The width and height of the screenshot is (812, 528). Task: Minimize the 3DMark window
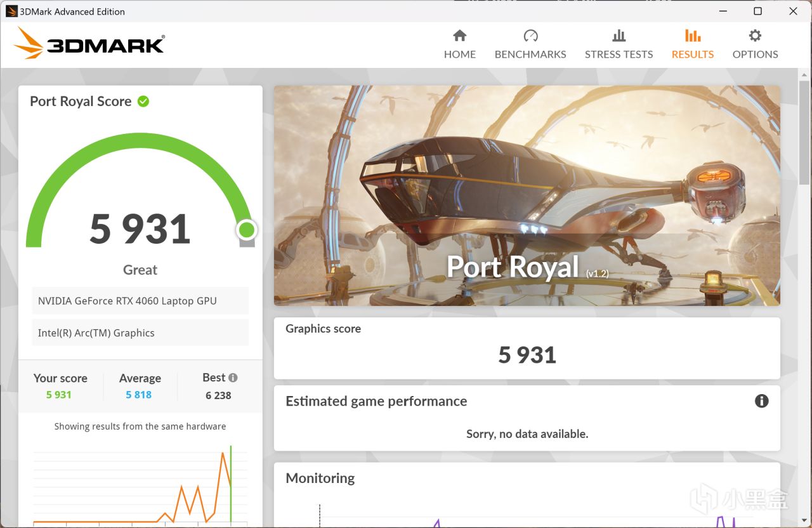(x=723, y=11)
